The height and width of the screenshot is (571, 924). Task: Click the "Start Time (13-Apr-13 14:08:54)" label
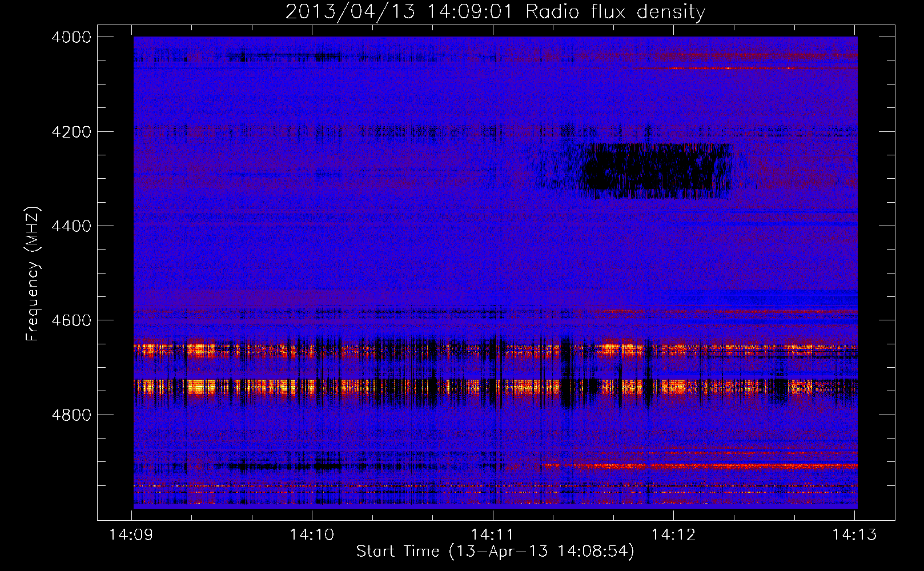tap(495, 552)
